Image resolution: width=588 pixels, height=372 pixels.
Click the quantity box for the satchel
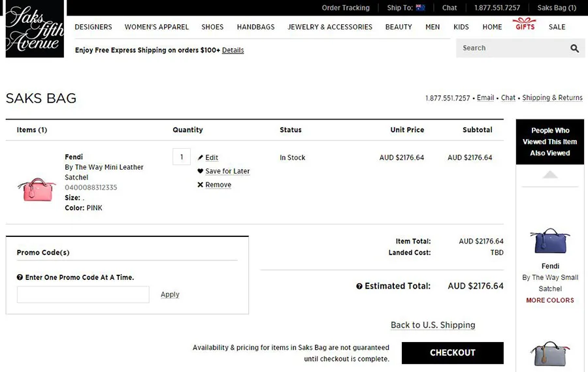pyautogui.click(x=182, y=157)
